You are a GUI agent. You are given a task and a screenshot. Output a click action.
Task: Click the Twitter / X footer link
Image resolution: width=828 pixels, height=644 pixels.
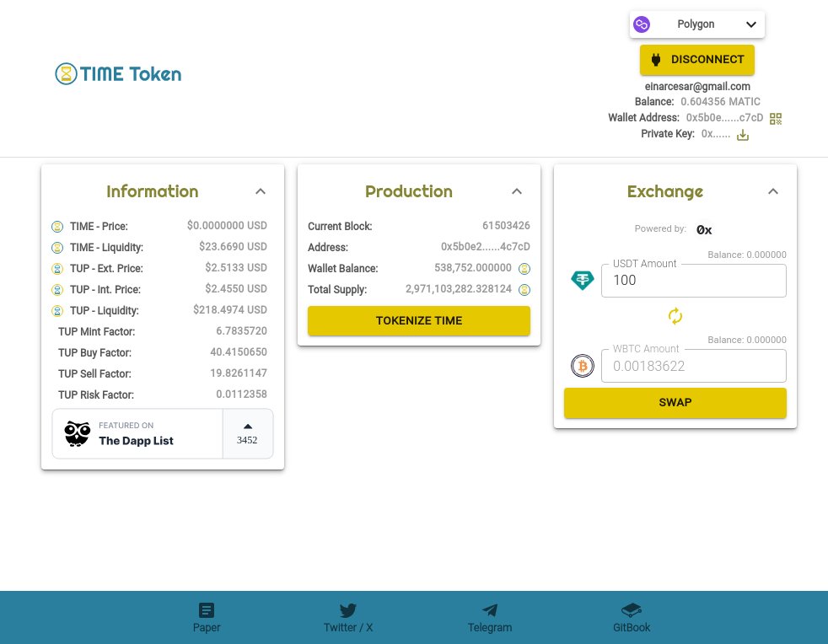point(348,627)
